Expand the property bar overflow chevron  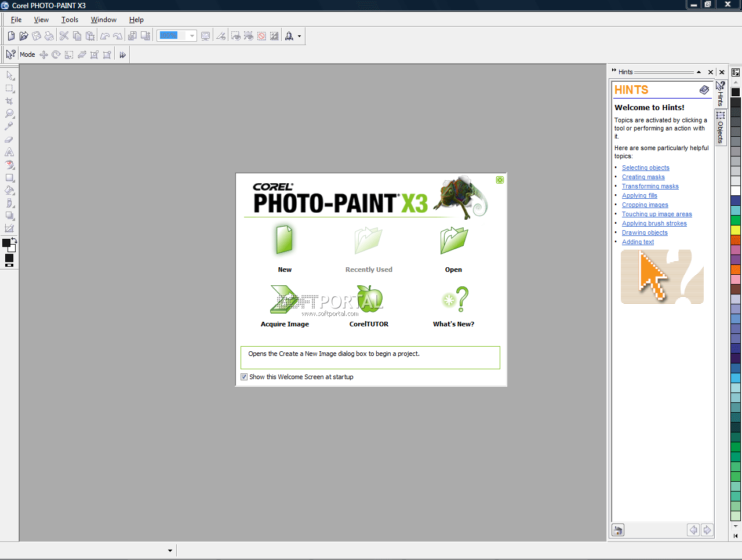[122, 55]
